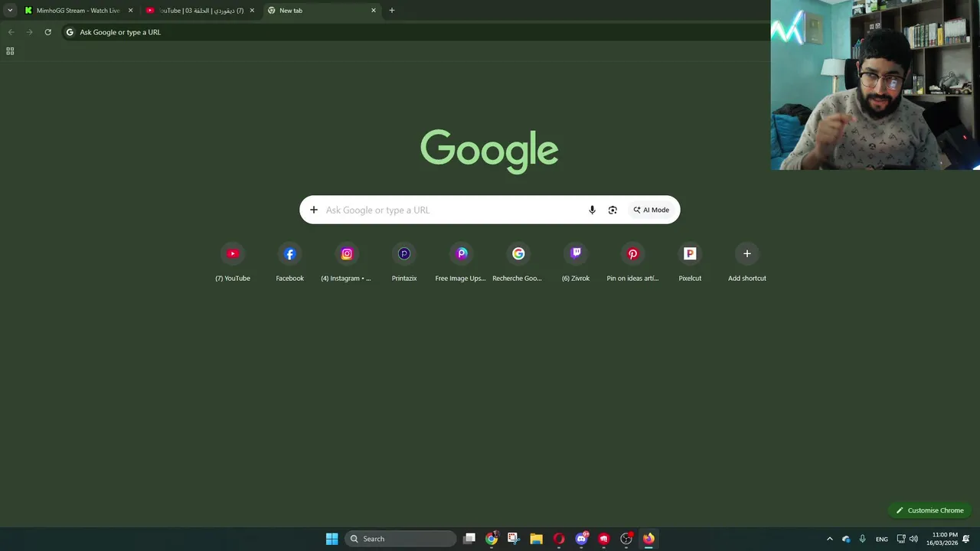Click the plus icon in search box
This screenshot has width=980, height=551.
coord(314,210)
